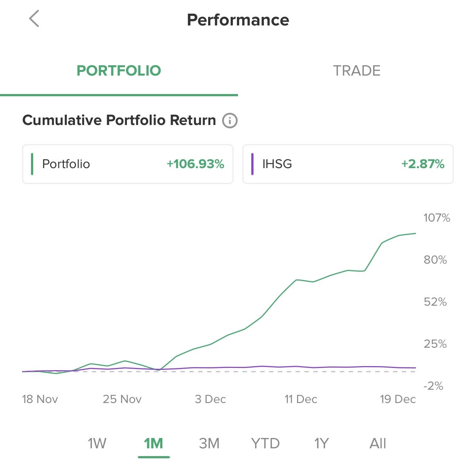The width and height of the screenshot is (476, 476).
Task: Choose the 3M time range
Action: pyautogui.click(x=209, y=443)
